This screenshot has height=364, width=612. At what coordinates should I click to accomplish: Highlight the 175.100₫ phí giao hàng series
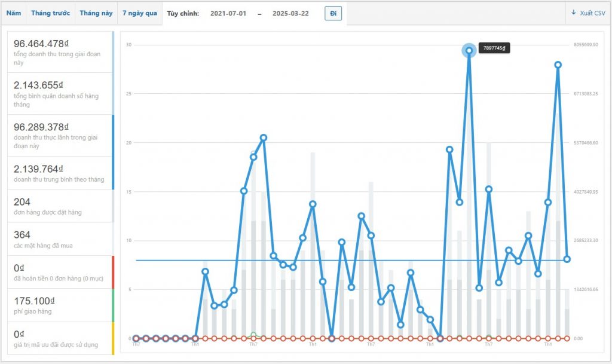59,305
